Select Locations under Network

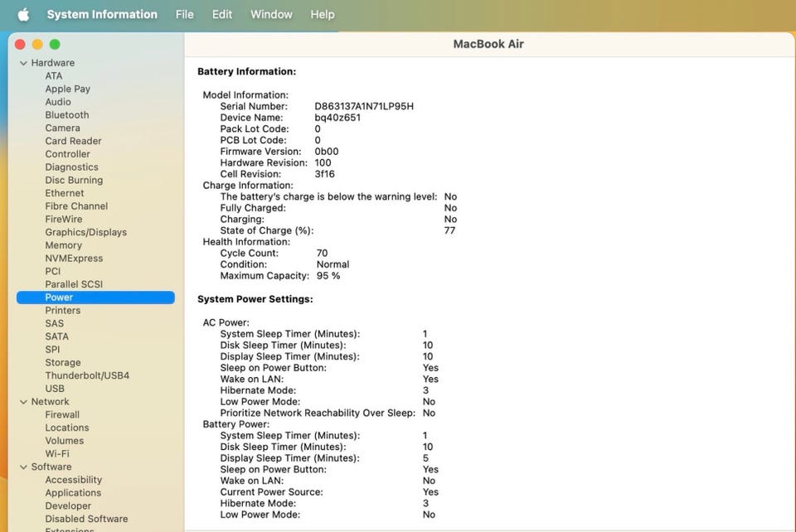tap(67, 428)
